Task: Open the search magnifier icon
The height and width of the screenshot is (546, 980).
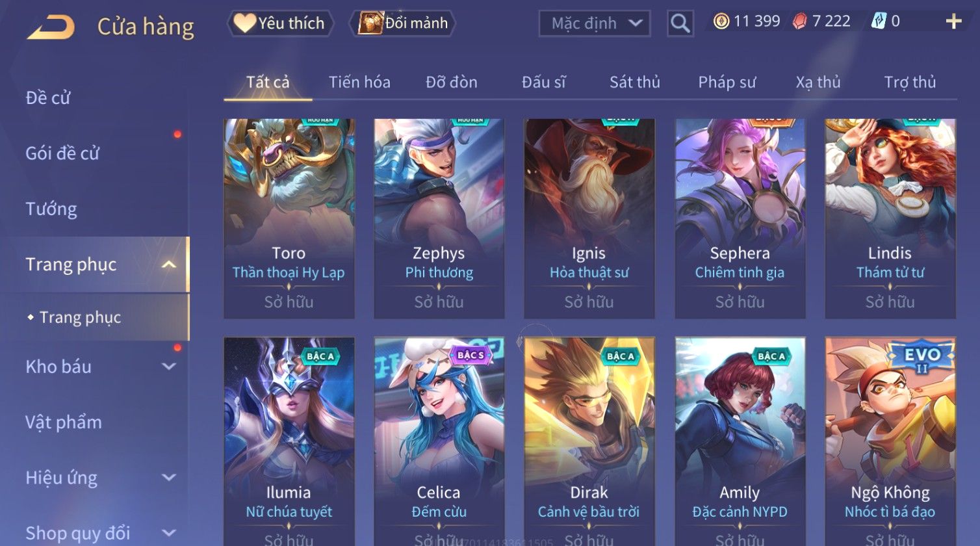Action: click(x=680, y=23)
